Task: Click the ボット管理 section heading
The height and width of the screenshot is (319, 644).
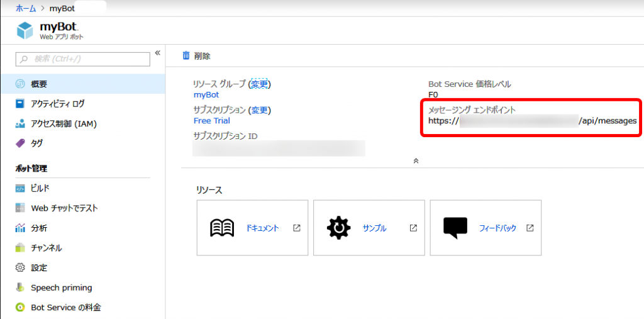Action: (x=31, y=169)
